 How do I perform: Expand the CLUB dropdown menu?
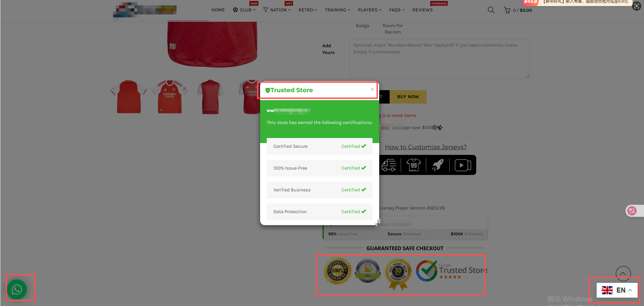245,10
